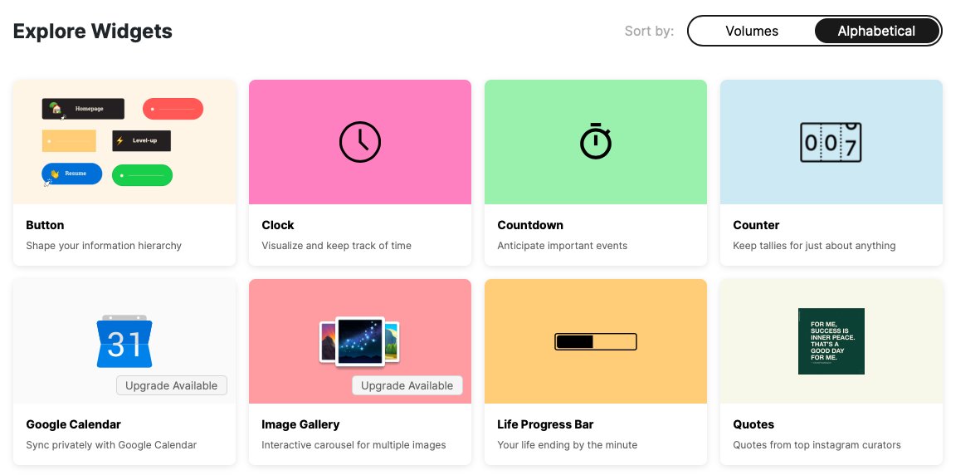Select the Google Calendar widget title
Image resolution: width=980 pixels, height=475 pixels.
tap(73, 424)
